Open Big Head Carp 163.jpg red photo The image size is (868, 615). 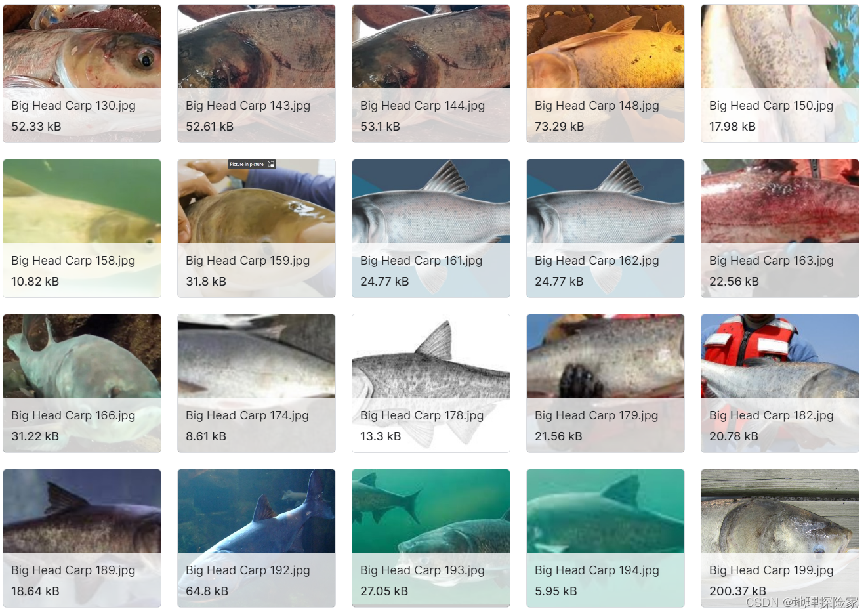pyautogui.click(x=780, y=228)
